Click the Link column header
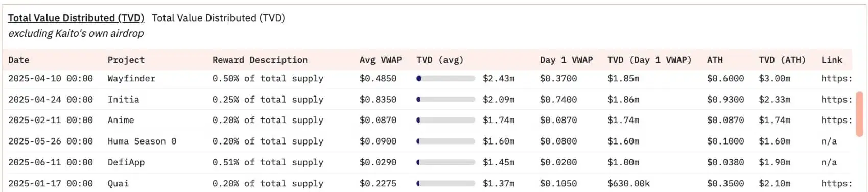Viewport: 868px width, 192px height. point(832,60)
